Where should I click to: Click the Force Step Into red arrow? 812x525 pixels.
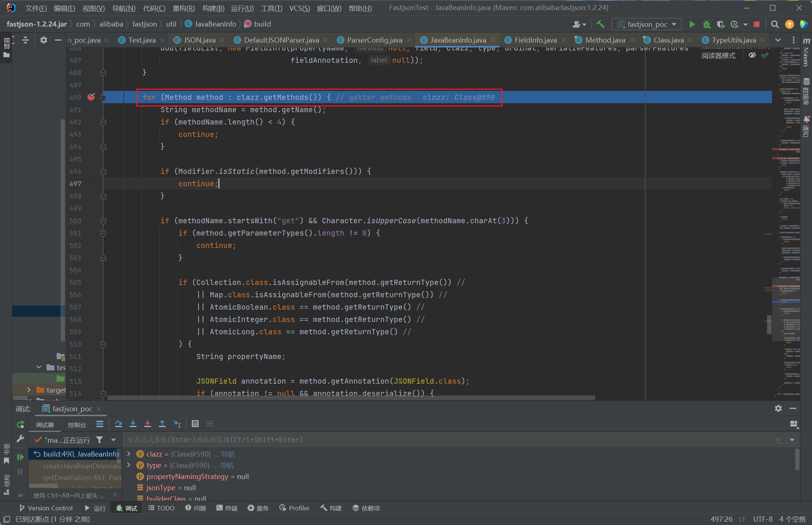(148, 424)
